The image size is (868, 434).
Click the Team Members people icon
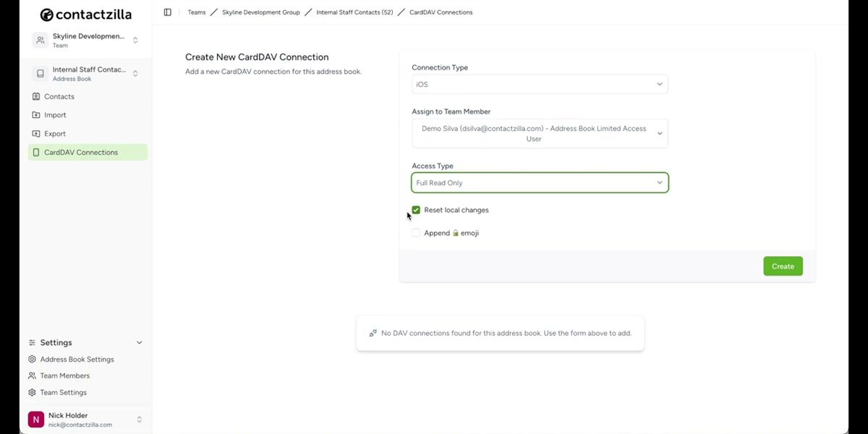pos(32,376)
